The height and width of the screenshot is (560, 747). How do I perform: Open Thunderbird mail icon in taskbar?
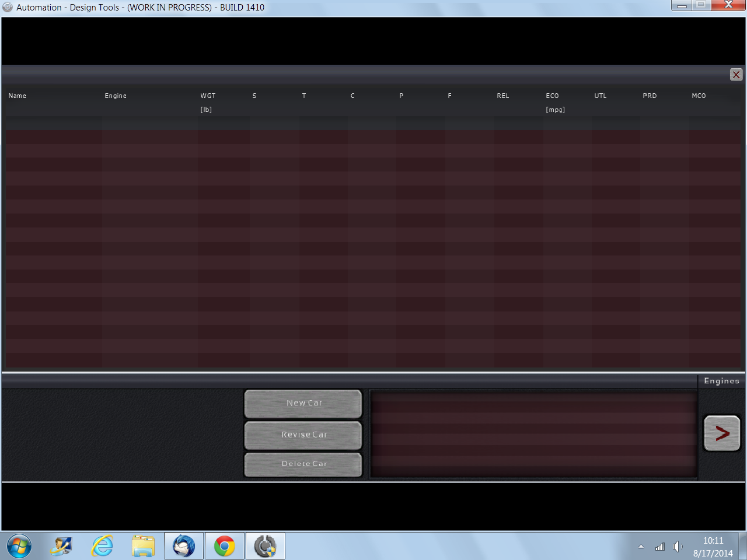(184, 547)
